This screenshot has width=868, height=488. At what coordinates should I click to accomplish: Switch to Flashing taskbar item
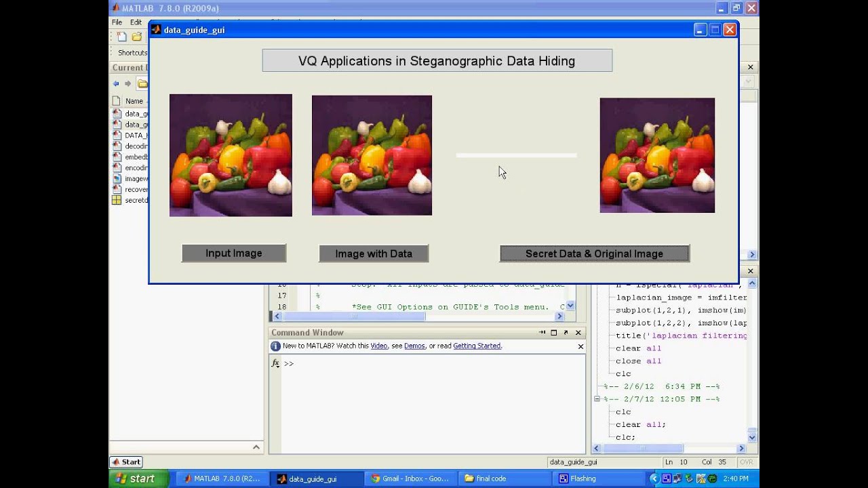[597, 479]
